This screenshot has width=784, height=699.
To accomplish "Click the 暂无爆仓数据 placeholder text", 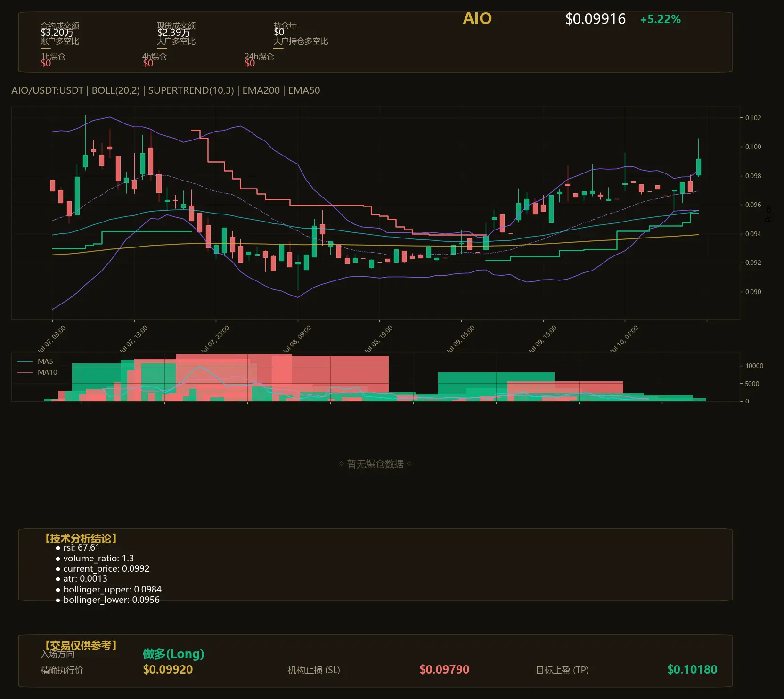I will (376, 464).
